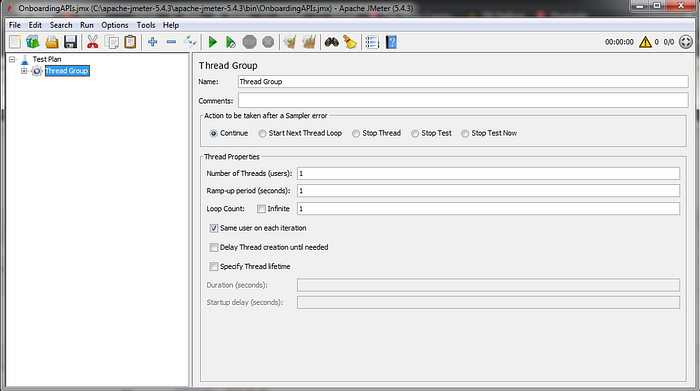Viewport: 700px width, 391px height.
Task: Select the Test Plan flask icon
Action: [x=25, y=59]
